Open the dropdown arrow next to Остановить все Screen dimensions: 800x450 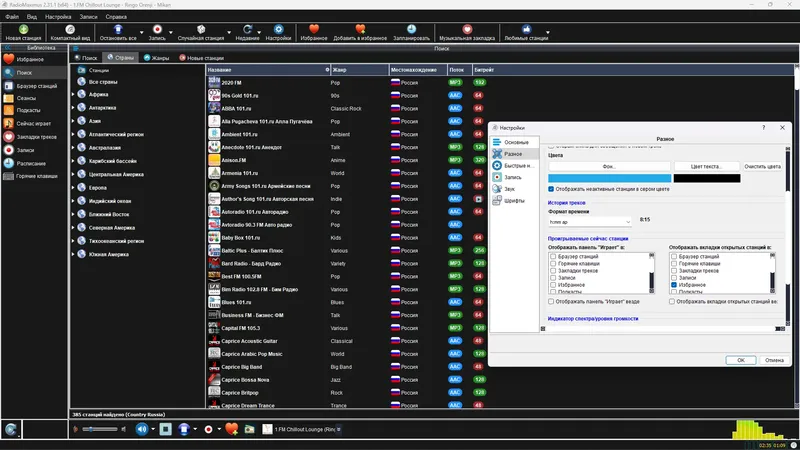pyautogui.click(x=142, y=32)
